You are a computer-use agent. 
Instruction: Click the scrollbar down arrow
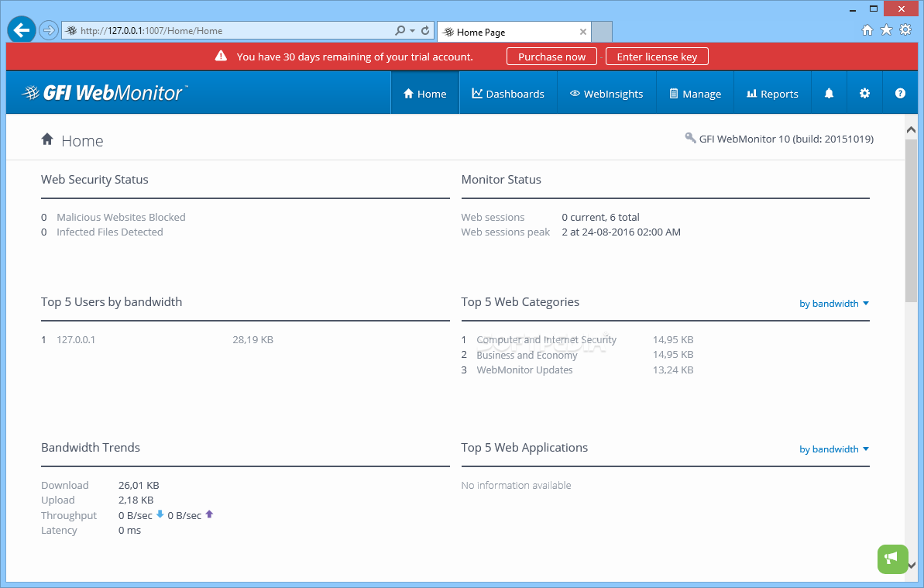click(x=911, y=565)
